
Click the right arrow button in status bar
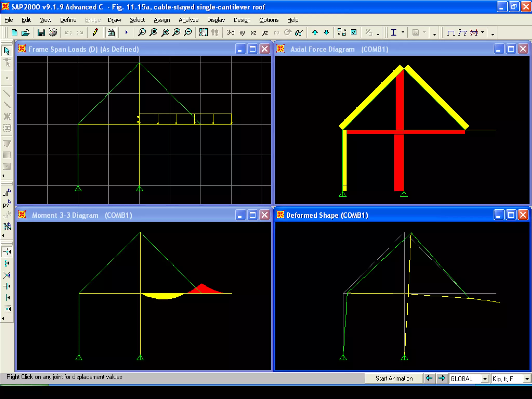point(442,378)
